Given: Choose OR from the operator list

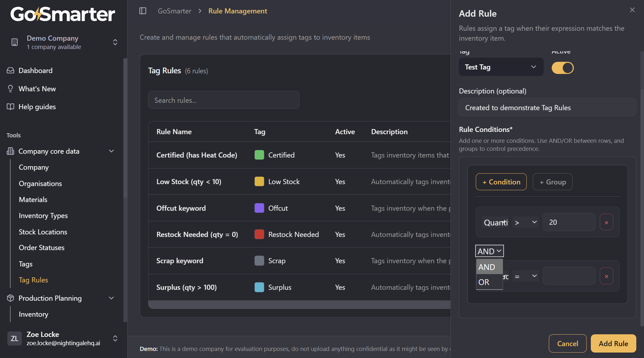Looking at the screenshot, I should pyautogui.click(x=489, y=282).
